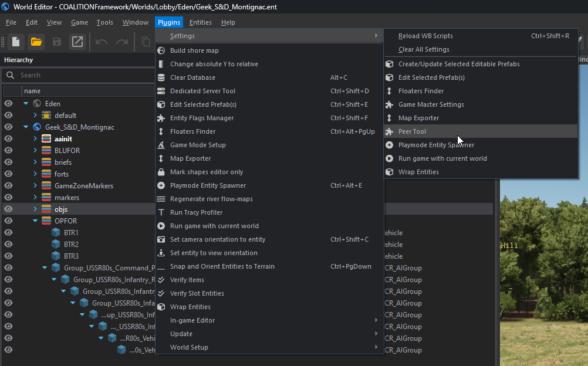Image resolution: width=588 pixels, height=366 pixels.
Task: Click Reload WB Scripts entry
Action: pos(425,36)
